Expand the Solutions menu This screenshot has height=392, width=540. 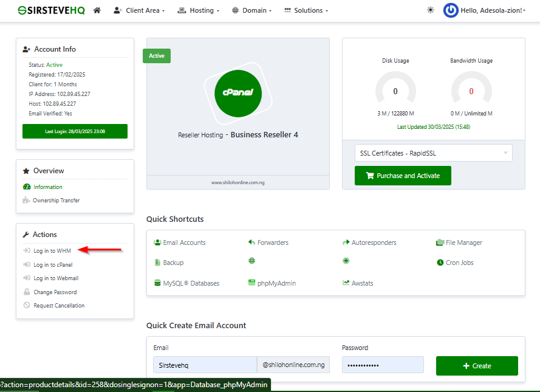point(306,10)
